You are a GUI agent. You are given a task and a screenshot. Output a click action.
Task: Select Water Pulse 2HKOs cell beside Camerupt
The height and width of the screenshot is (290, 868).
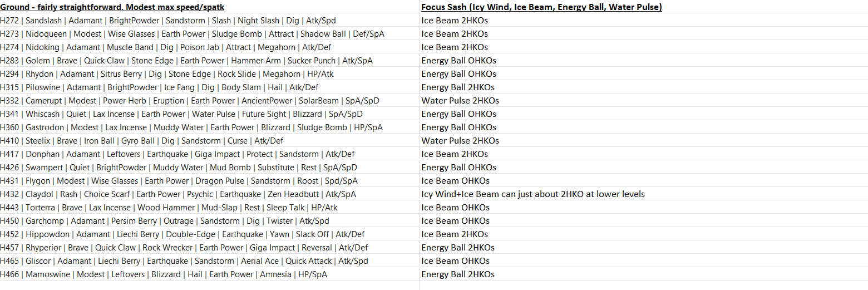pyautogui.click(x=644, y=100)
